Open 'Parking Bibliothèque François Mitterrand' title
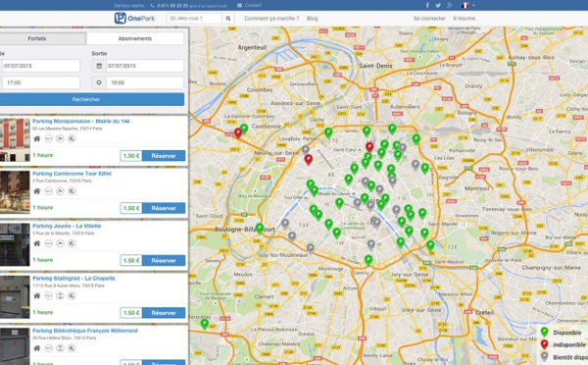Screen dimensions: 588x365 pos(85,331)
